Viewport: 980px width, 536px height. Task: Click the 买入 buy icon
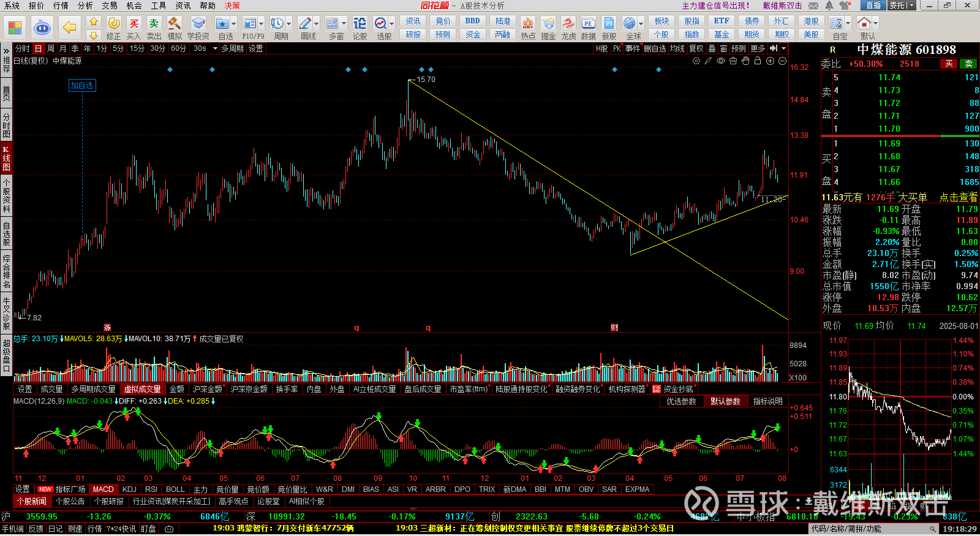pos(134,28)
